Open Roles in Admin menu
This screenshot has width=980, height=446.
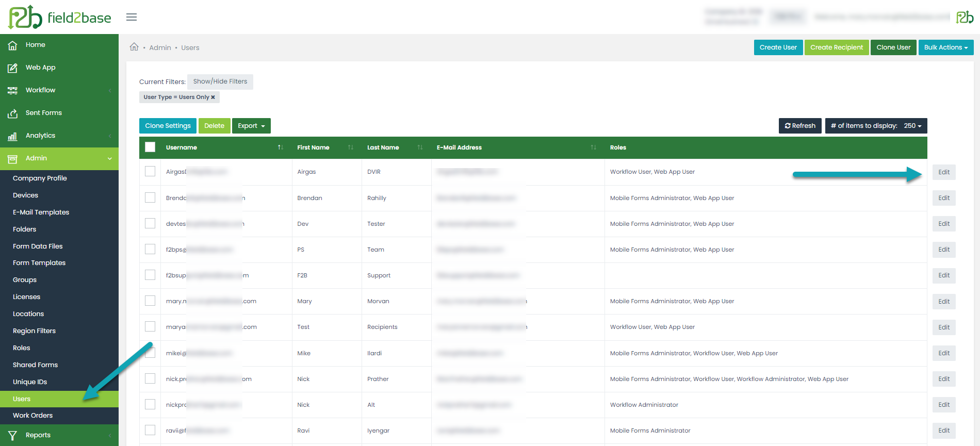click(22, 348)
